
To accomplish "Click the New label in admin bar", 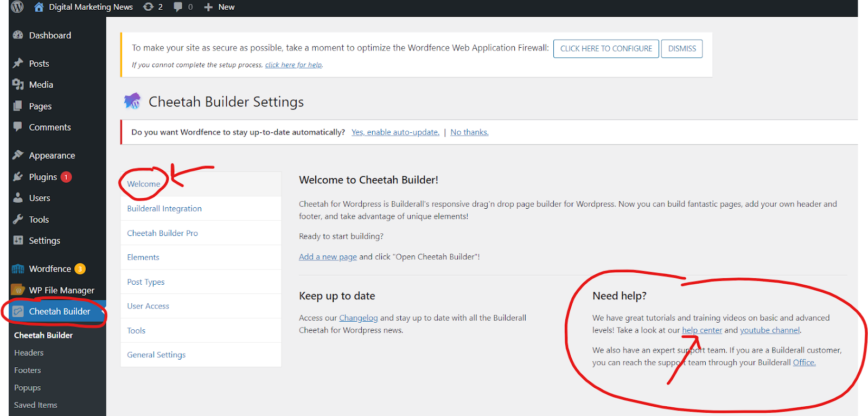I will pyautogui.click(x=226, y=7).
